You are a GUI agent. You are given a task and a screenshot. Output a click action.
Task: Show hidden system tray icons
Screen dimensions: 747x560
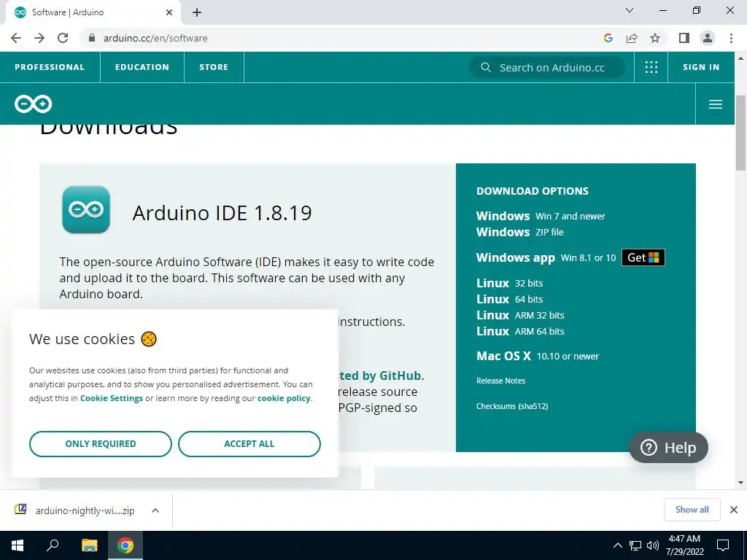coord(617,545)
